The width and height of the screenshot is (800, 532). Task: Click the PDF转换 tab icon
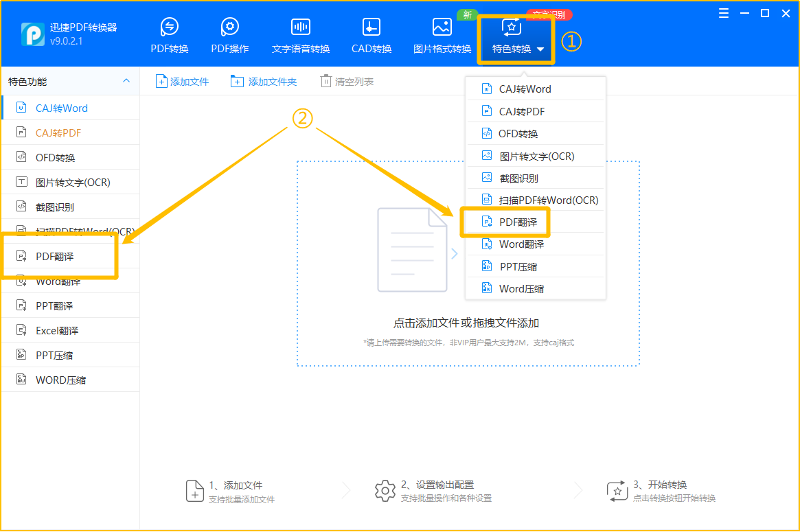170,27
